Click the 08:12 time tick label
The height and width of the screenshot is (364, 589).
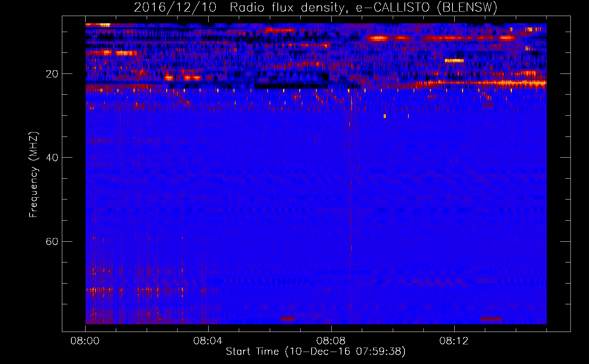point(454,341)
